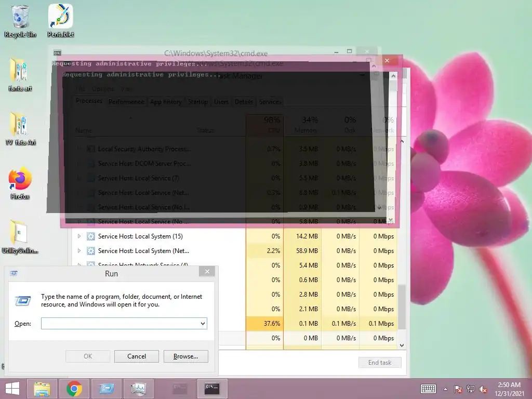Expand Local Security Authority Process row
Image resolution: width=532 pixels, height=399 pixels.
click(x=79, y=149)
